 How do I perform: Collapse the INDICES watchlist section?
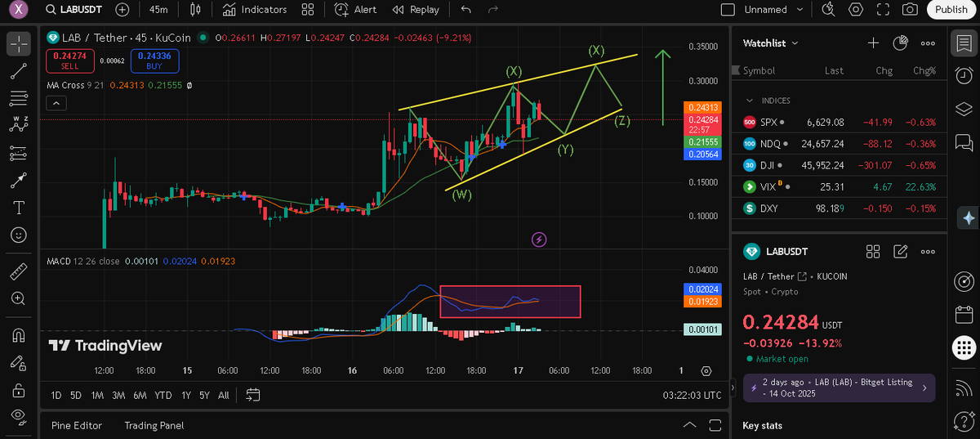click(750, 101)
